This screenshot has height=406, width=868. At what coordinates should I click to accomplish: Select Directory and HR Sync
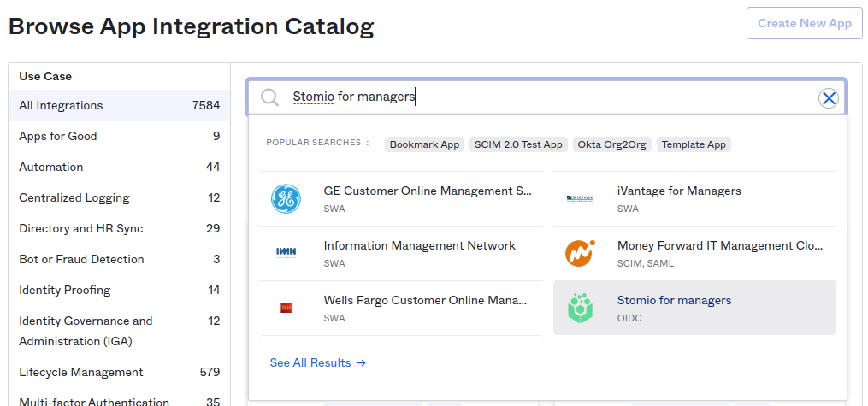pos(120,228)
